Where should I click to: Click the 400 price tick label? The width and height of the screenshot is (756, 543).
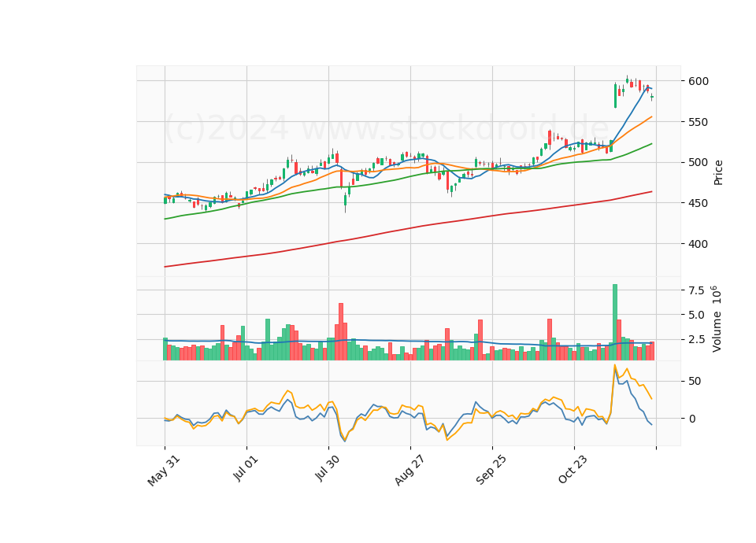(x=699, y=244)
